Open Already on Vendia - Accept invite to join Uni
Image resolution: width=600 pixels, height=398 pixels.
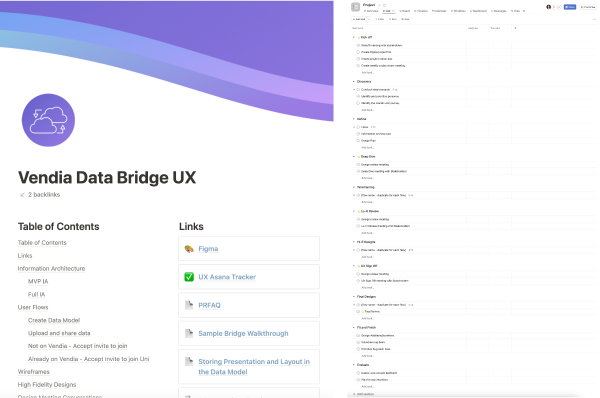88,359
